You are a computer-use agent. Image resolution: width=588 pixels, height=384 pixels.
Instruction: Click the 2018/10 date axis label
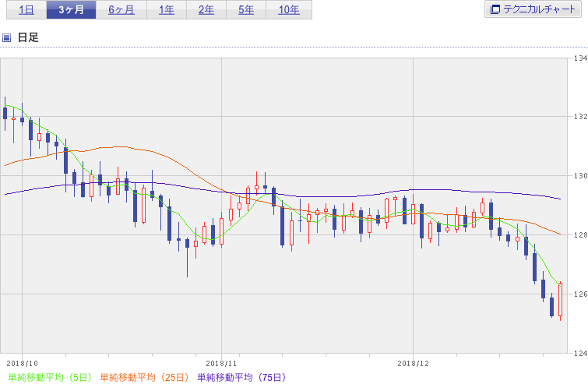22,364
